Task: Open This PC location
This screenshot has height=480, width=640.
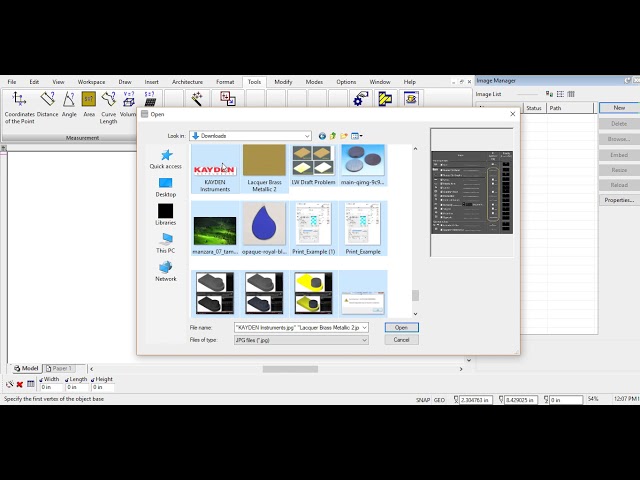Action: (x=166, y=243)
